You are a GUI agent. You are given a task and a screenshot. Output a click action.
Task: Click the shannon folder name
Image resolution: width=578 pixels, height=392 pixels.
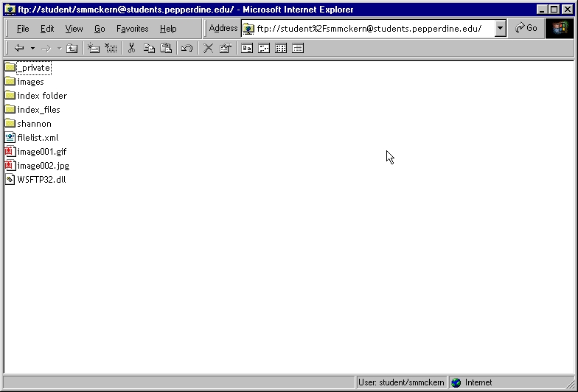coord(34,124)
